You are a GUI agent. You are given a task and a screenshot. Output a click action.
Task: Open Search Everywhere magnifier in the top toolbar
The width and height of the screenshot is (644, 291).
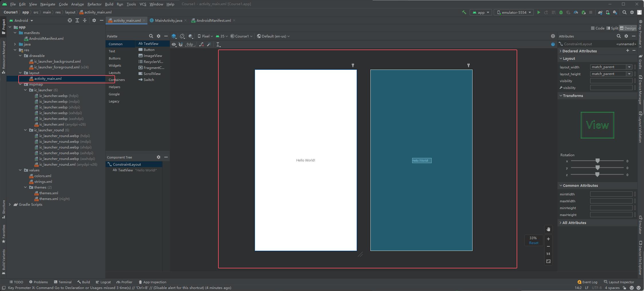click(625, 12)
